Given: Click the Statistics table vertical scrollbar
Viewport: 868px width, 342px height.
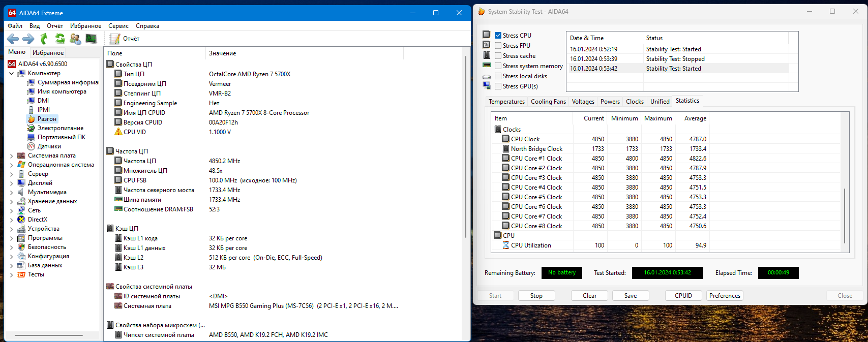Looking at the screenshot, I should click(x=845, y=216).
